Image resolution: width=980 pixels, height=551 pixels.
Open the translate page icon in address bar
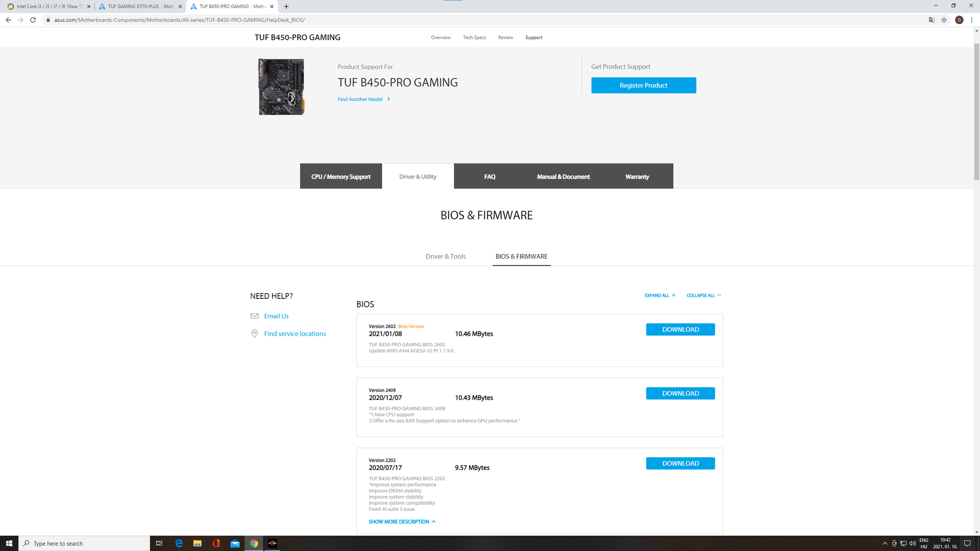(932, 20)
